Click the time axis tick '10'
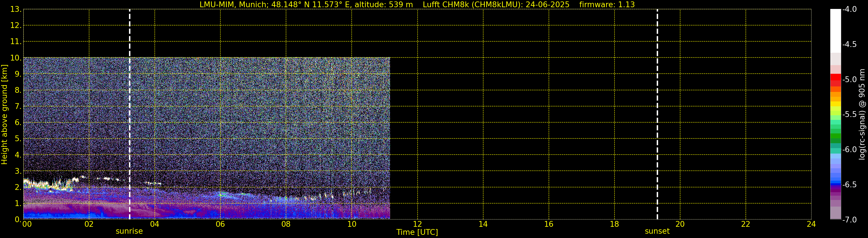Viewport: 868px width, 238px height. 352,224
